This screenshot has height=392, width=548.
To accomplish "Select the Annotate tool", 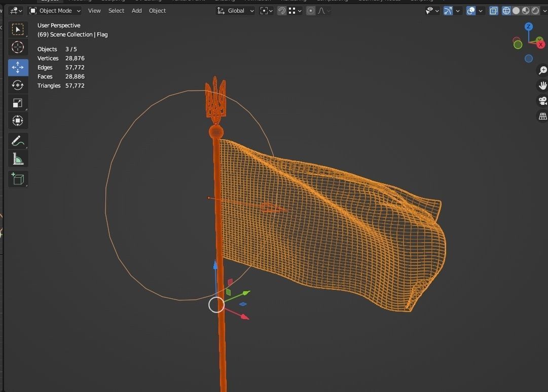I will point(18,141).
